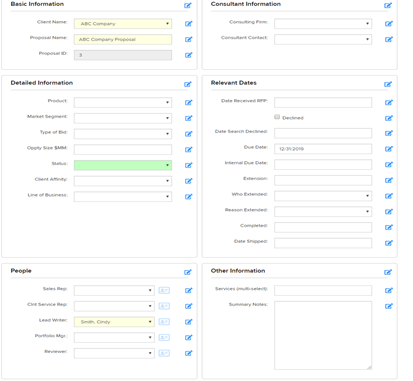This screenshot has height=381, width=413.
Task: Click edit icon next to Declined checkbox
Action: pos(389,118)
